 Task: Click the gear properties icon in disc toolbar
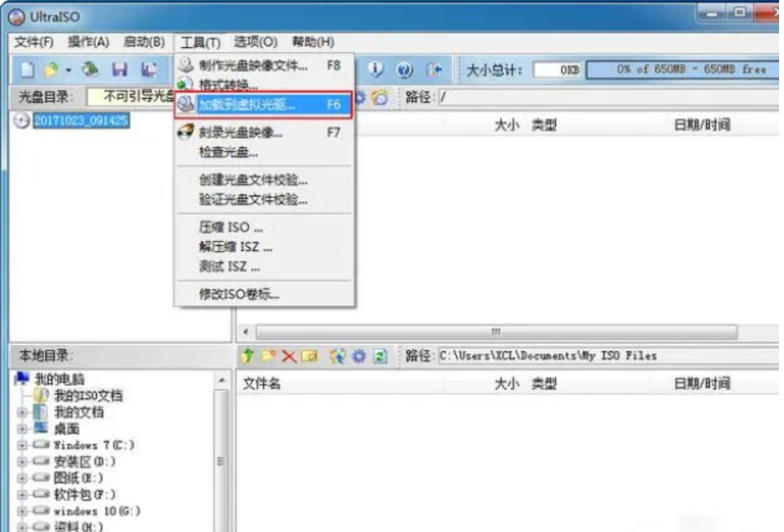coord(360,97)
